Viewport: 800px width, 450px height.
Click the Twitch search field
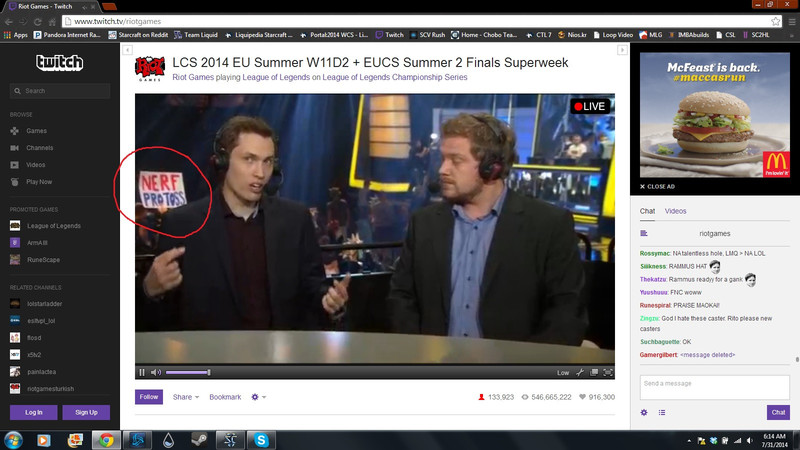tap(60, 91)
